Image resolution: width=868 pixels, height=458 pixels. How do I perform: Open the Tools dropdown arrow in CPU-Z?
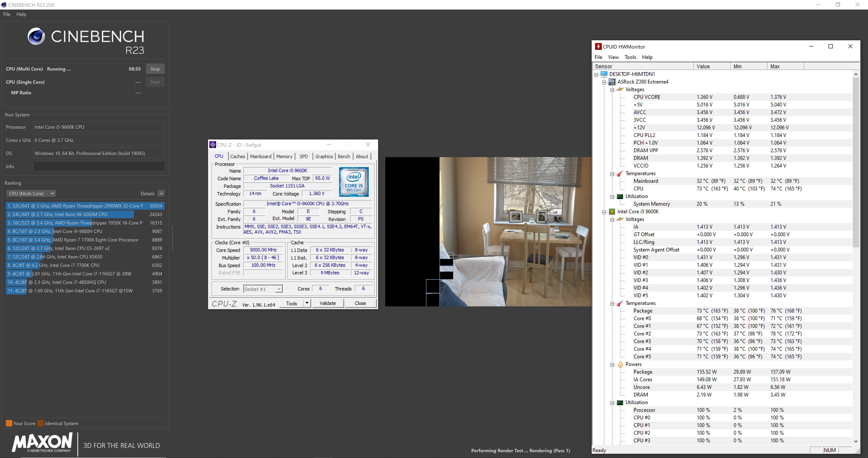[307, 303]
